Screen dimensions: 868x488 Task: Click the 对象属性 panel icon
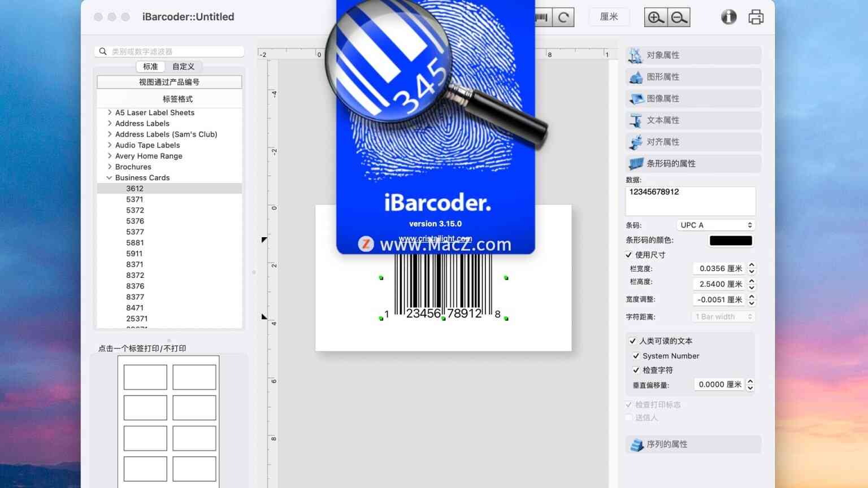pyautogui.click(x=636, y=55)
